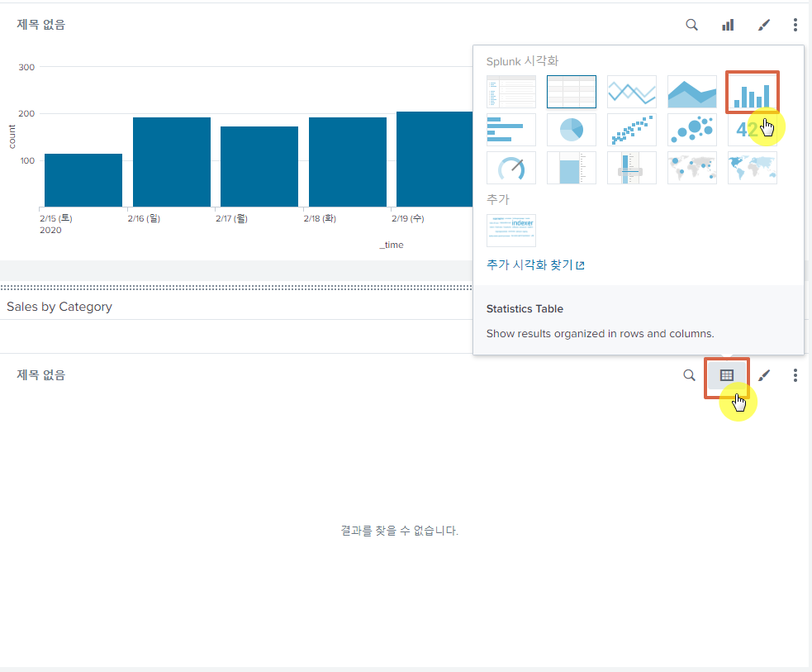The width and height of the screenshot is (812, 672).
Task: Click bottom panel title '제목 없음'
Action: tap(41, 375)
